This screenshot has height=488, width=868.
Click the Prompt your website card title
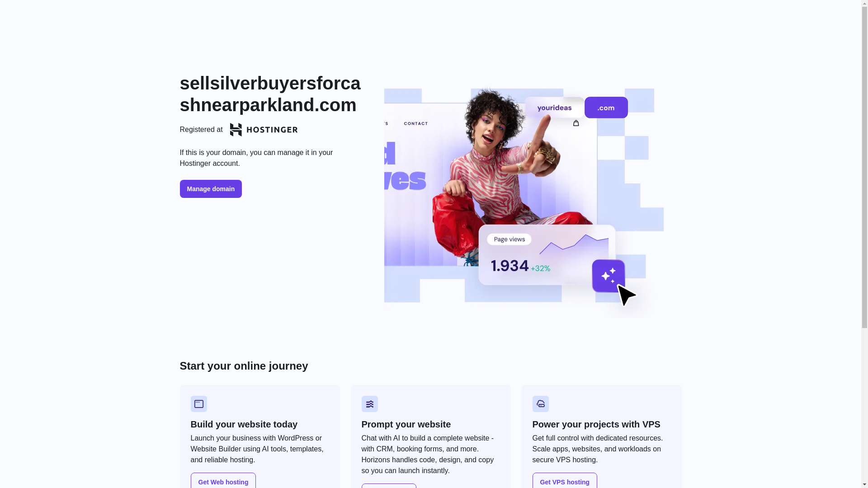point(406,424)
